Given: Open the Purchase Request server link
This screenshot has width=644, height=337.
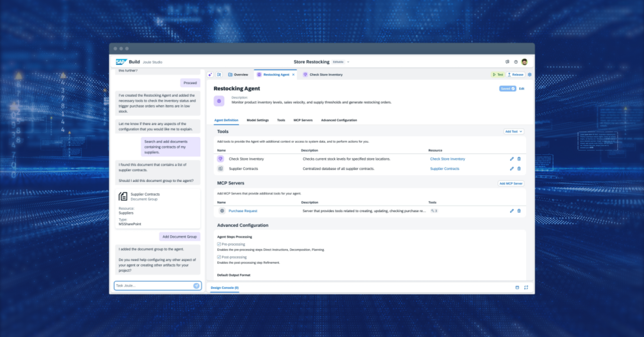Looking at the screenshot, I should (243, 211).
